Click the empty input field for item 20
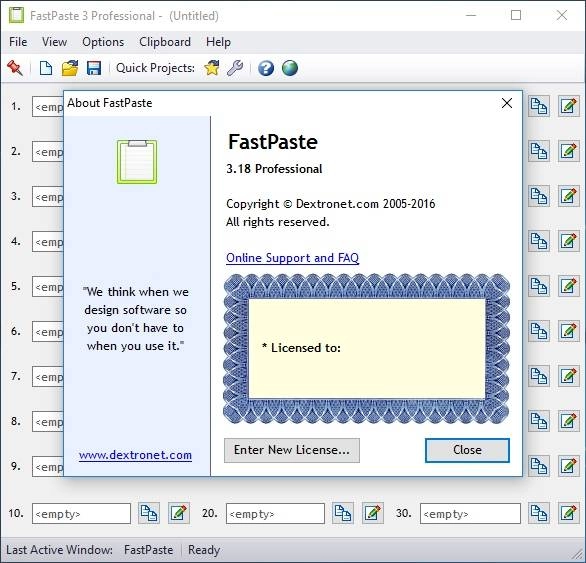Viewport: 586px width, 563px height. [x=275, y=513]
